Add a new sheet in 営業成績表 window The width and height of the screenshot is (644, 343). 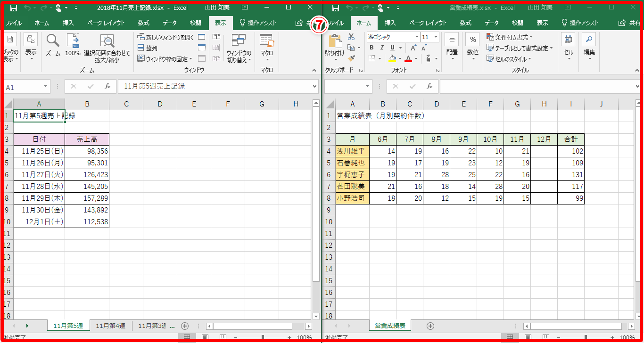(x=430, y=326)
